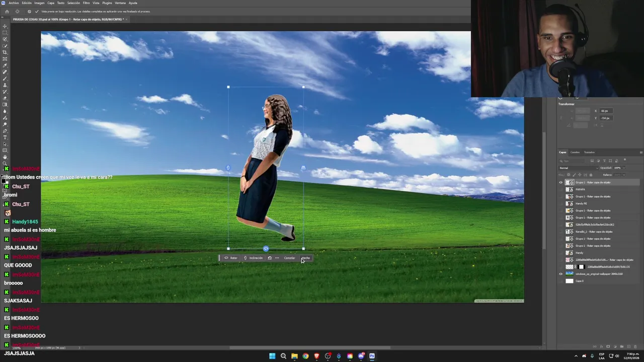Select the Rectangular Marquee tool
Image resolution: width=644 pixels, height=362 pixels.
5,33
